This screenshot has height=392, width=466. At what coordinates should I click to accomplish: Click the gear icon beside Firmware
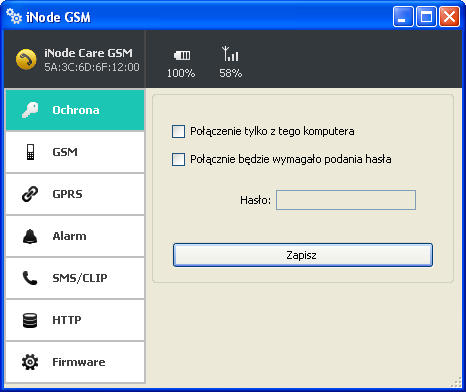tap(30, 362)
